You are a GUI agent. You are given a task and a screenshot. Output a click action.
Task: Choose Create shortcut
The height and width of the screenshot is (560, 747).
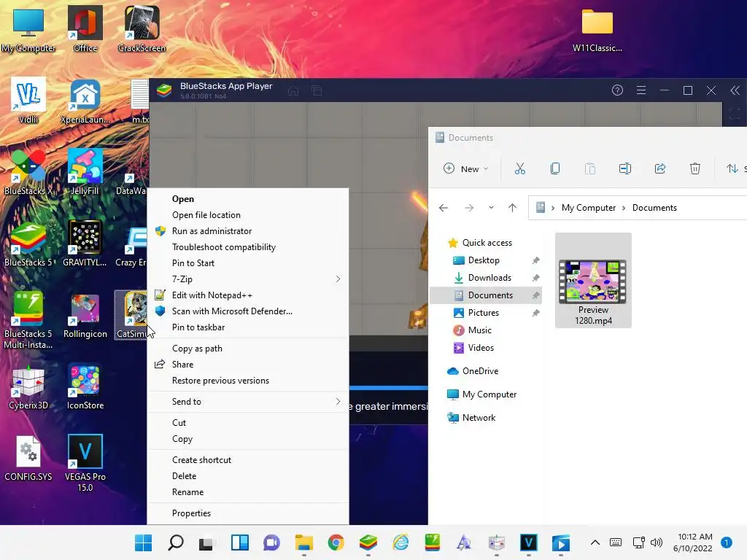pyautogui.click(x=248, y=460)
